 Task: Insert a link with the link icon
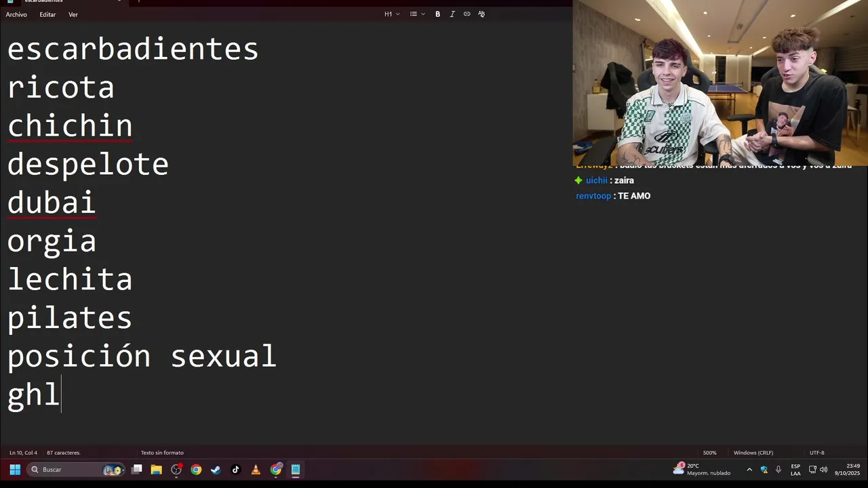pyautogui.click(x=467, y=14)
